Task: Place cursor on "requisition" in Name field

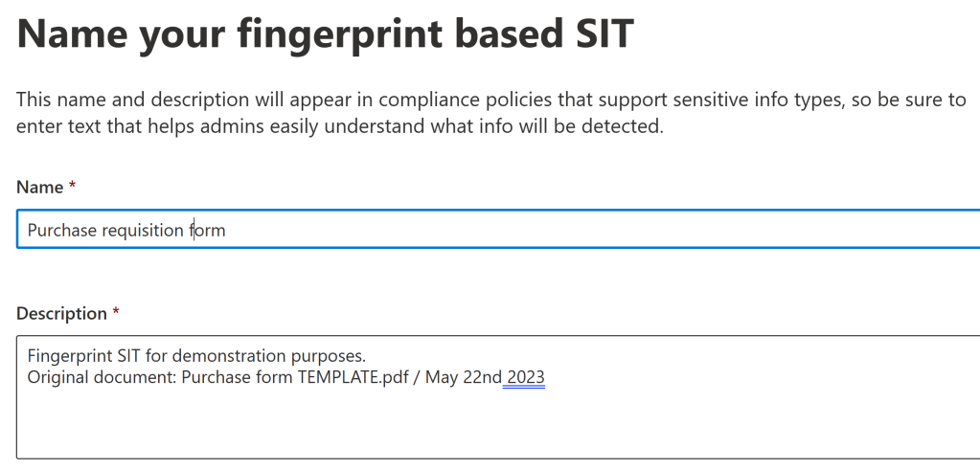Action: pyautogui.click(x=139, y=231)
